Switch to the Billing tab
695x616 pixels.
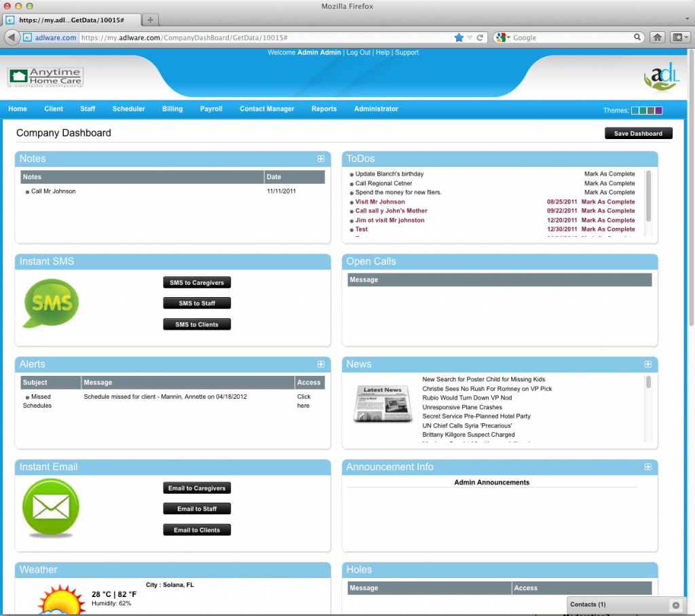coord(172,109)
